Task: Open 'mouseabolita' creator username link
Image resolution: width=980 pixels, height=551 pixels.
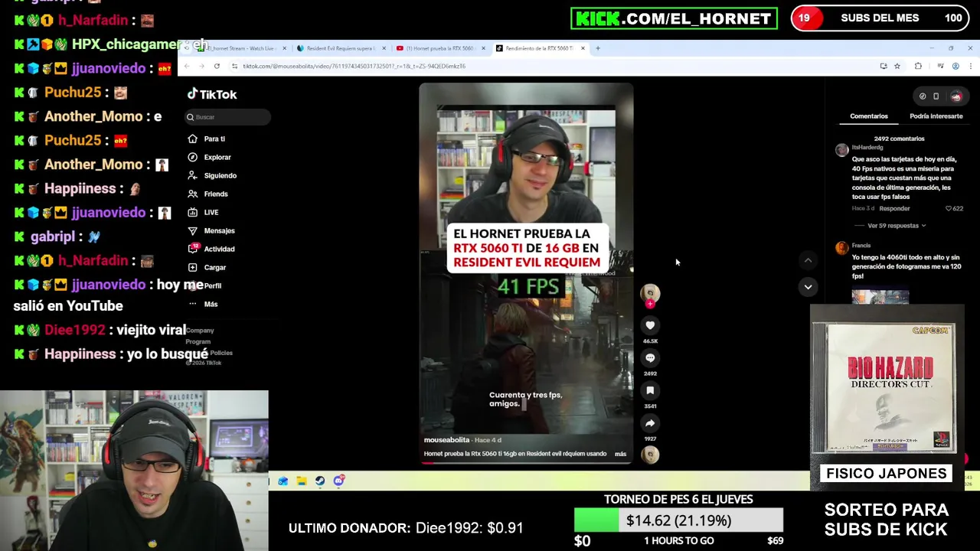Action: pos(446,440)
